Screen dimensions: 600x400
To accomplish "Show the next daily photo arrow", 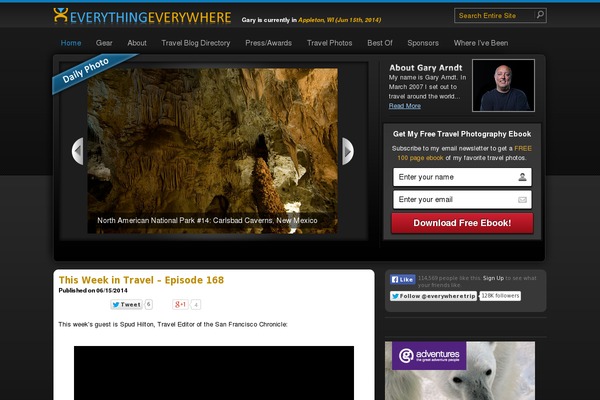I will (x=347, y=151).
